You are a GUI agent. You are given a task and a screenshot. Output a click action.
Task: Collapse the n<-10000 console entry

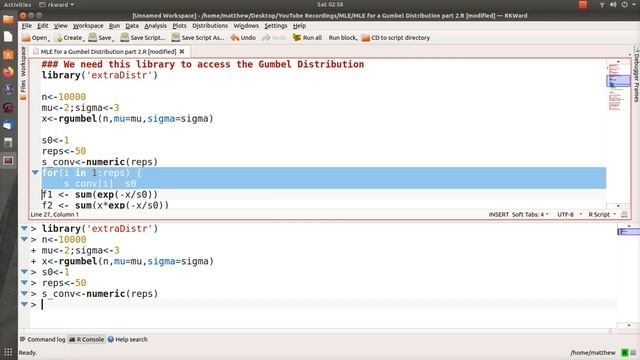click(24, 239)
